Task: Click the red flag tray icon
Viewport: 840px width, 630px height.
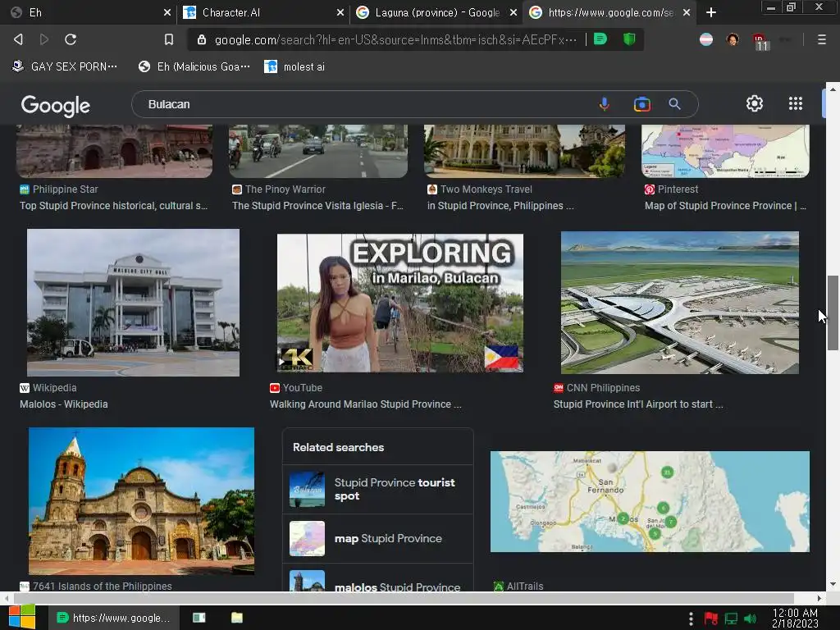Action: (711, 619)
